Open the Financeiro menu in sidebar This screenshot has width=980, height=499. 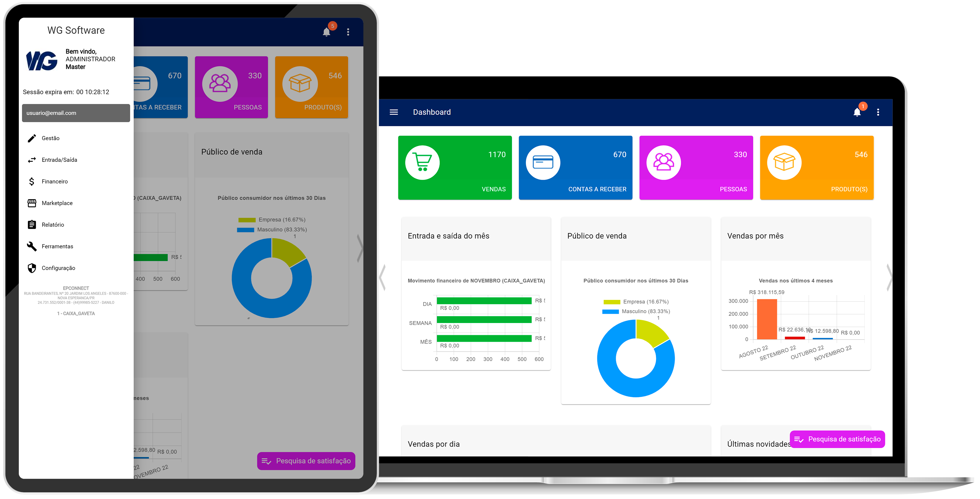tap(55, 181)
